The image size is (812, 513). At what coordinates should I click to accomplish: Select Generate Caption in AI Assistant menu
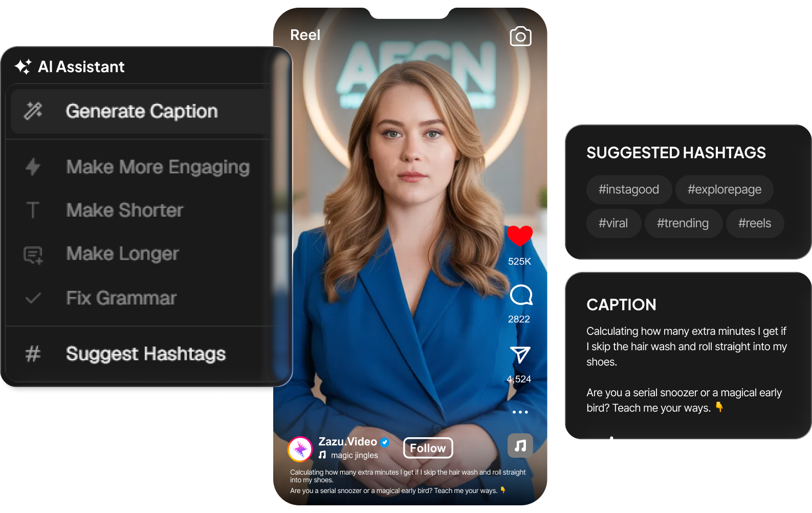click(x=141, y=111)
